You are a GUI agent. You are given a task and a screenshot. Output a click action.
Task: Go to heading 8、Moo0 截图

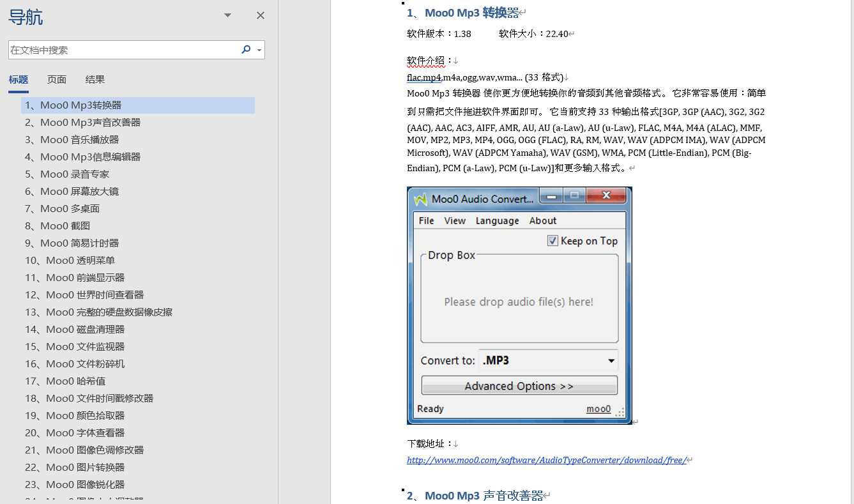point(57,226)
